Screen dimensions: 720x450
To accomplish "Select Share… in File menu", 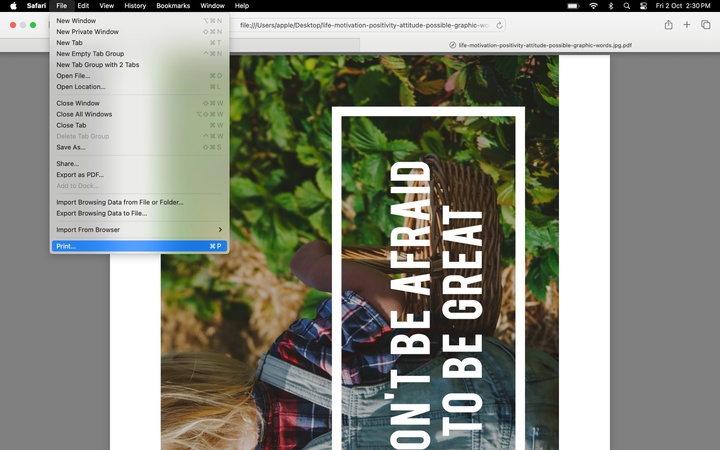I will pos(139,164).
